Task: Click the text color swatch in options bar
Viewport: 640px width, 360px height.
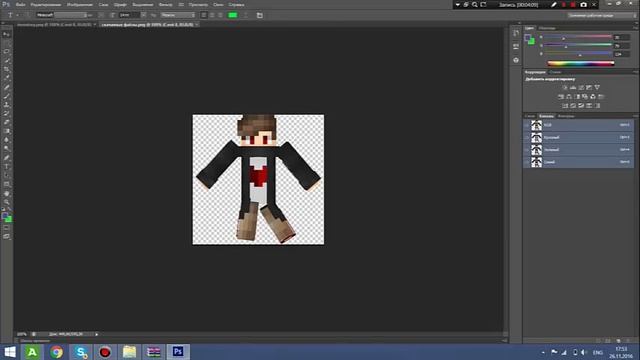Action: [233, 15]
